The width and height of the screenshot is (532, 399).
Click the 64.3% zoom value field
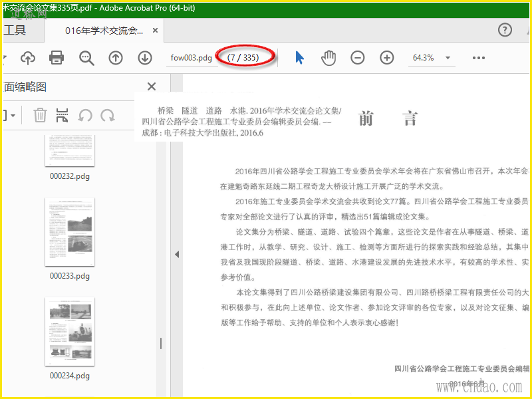[x=424, y=58]
